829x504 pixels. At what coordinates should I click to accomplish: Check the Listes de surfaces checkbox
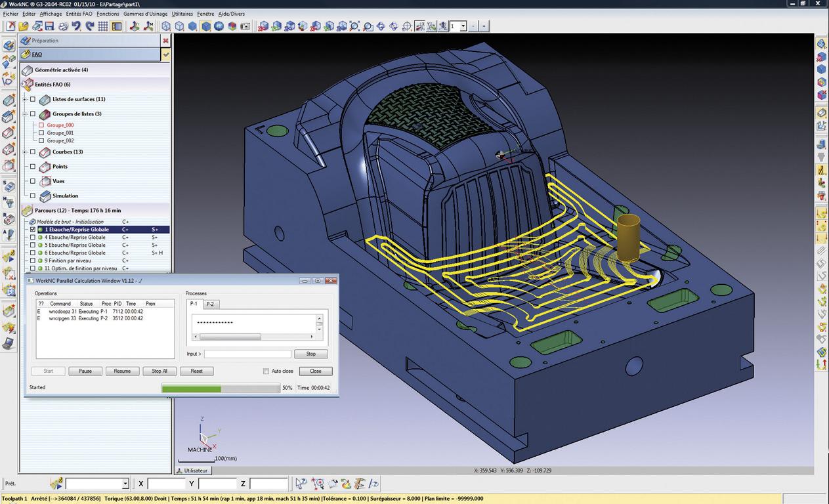pyautogui.click(x=33, y=100)
